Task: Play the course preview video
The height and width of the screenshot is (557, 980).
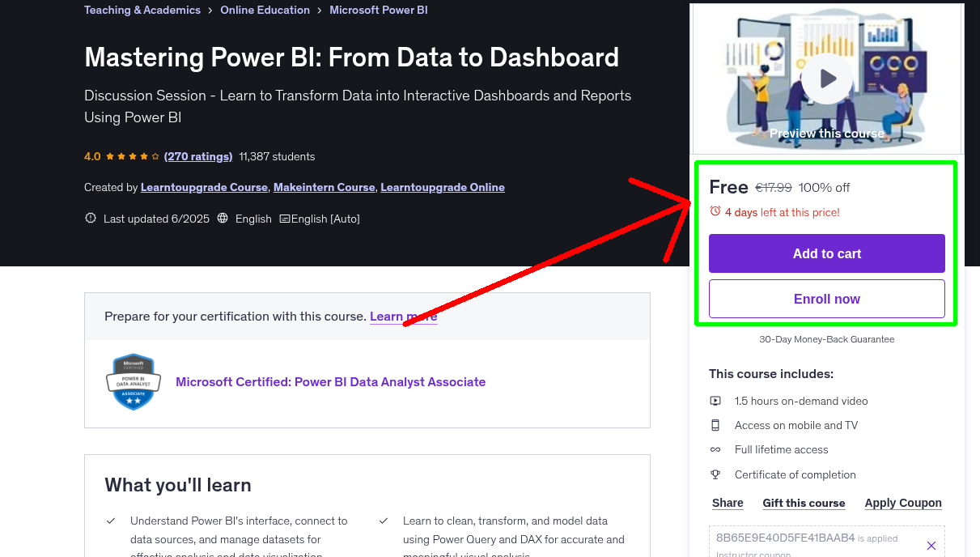Action: point(826,78)
